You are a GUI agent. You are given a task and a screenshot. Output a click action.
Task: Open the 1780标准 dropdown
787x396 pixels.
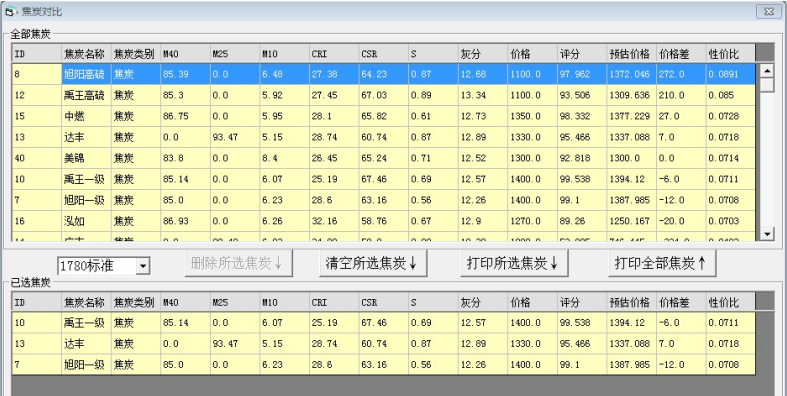coord(143,266)
